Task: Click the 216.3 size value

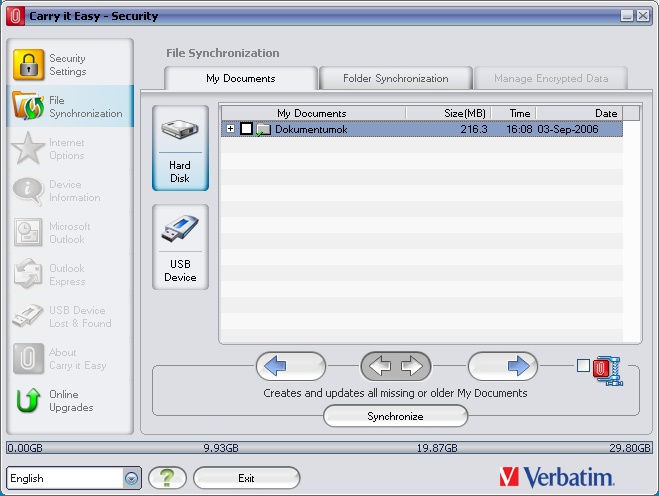Action: coord(474,129)
